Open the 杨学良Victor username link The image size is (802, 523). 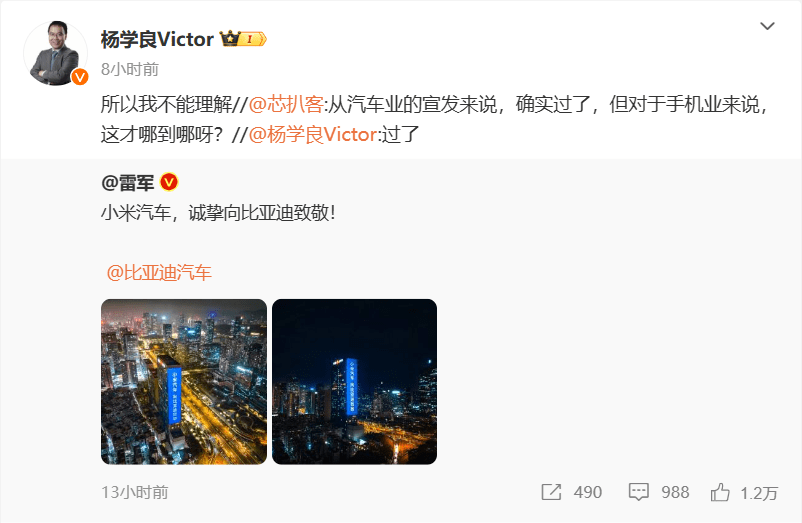[157, 39]
